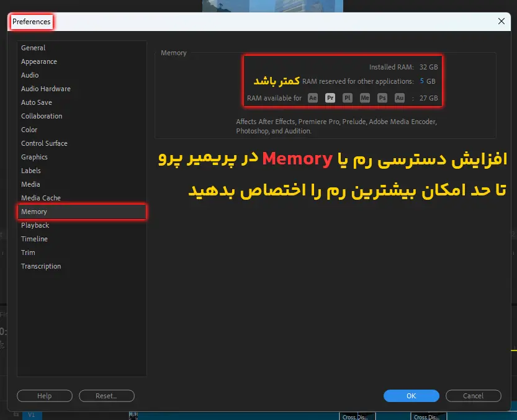This screenshot has width=517, height=420.
Task: Select the After Effects (Ae) app icon
Action: [x=313, y=98]
